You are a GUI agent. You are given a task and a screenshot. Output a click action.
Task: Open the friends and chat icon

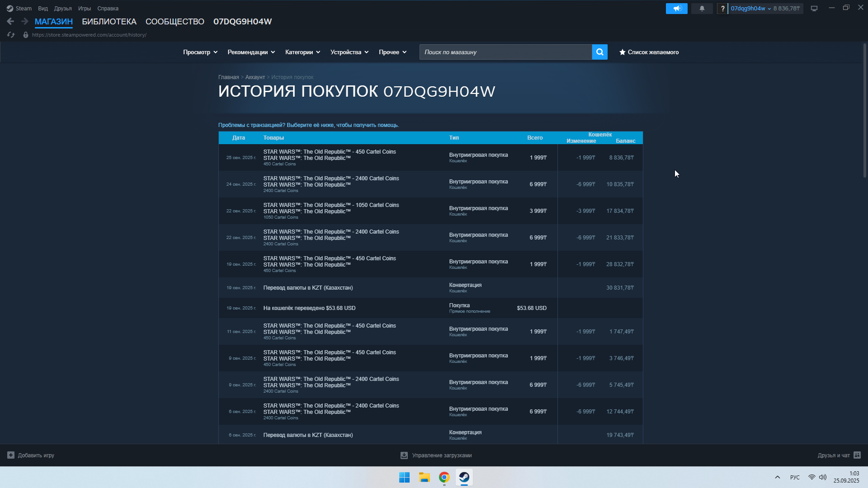click(x=857, y=455)
